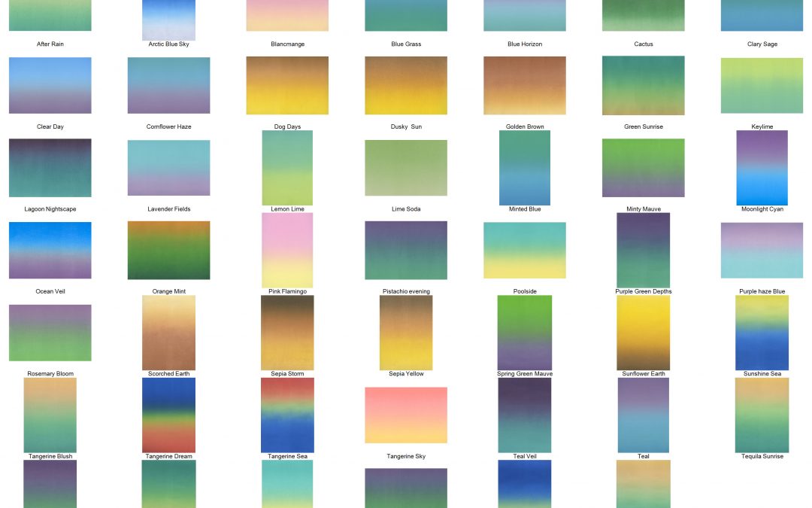Choose the Lemon Lime gradient
The width and height of the screenshot is (812, 508).
coord(287,167)
